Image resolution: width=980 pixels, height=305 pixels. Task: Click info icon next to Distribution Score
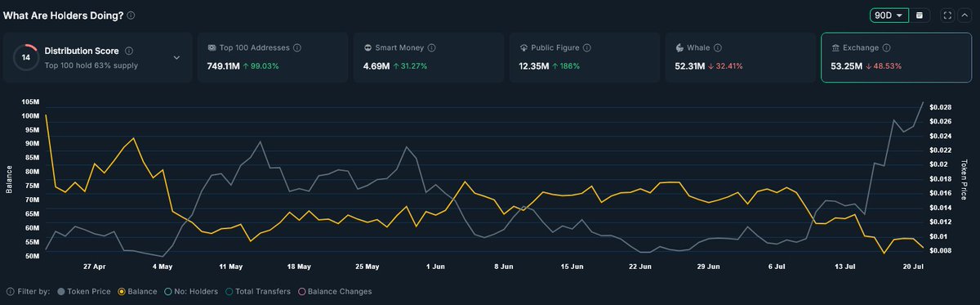click(129, 51)
